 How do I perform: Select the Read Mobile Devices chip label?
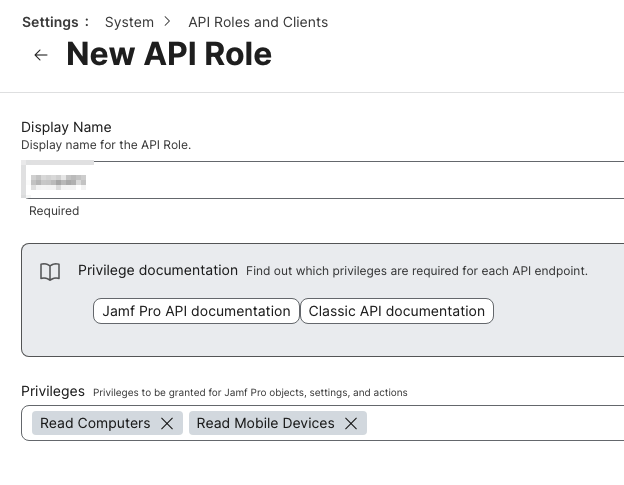click(x=265, y=424)
